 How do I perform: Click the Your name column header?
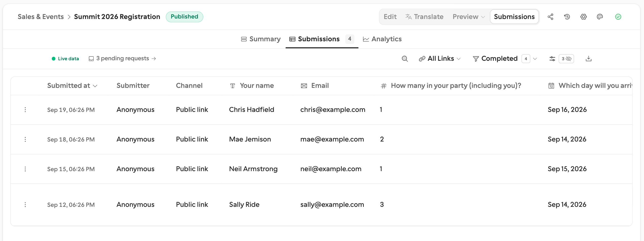tap(252, 86)
